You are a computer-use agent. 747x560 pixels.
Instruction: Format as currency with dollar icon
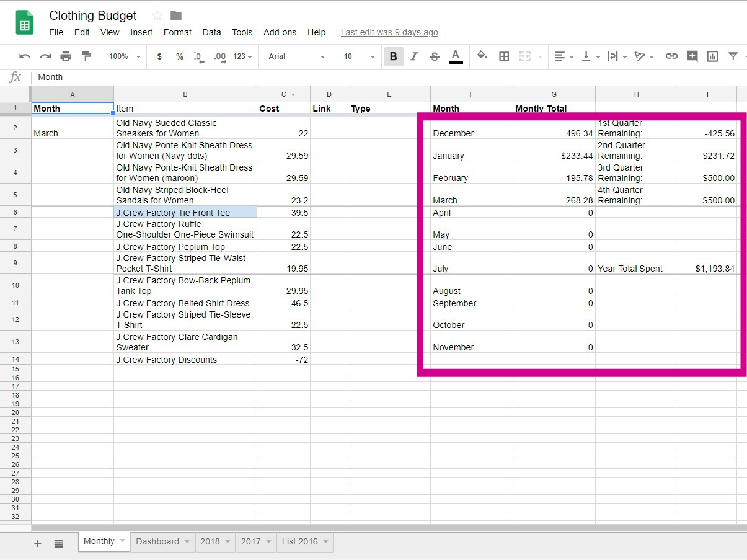[159, 56]
